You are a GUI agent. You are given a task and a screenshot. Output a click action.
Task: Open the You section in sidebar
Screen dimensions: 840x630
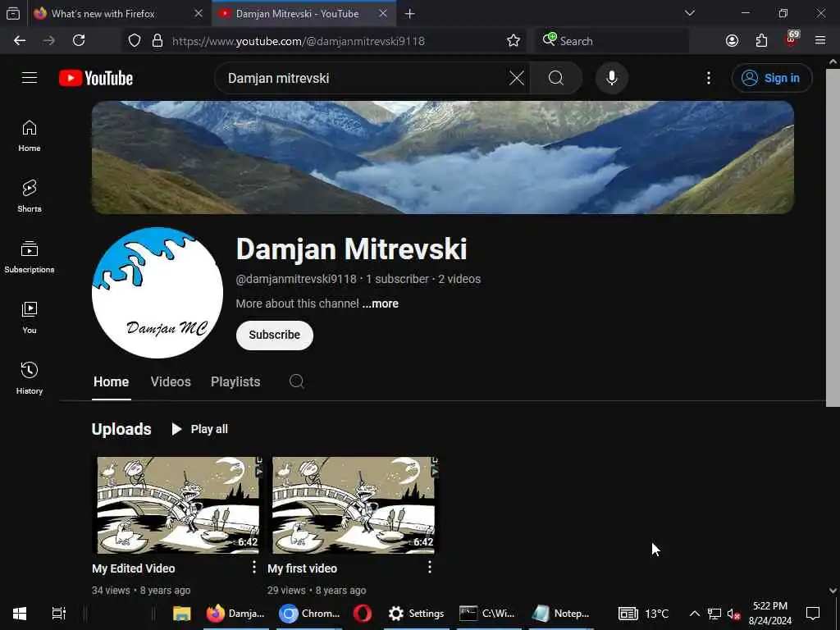[x=30, y=317]
